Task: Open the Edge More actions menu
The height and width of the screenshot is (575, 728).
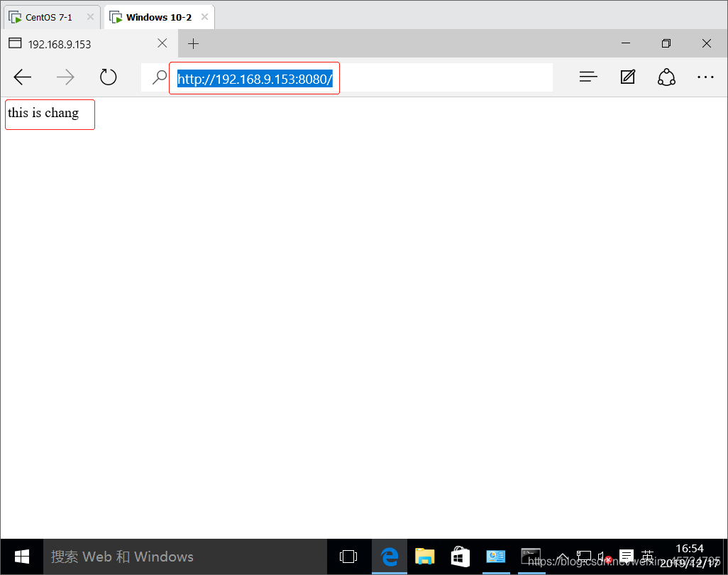Action: (x=705, y=77)
